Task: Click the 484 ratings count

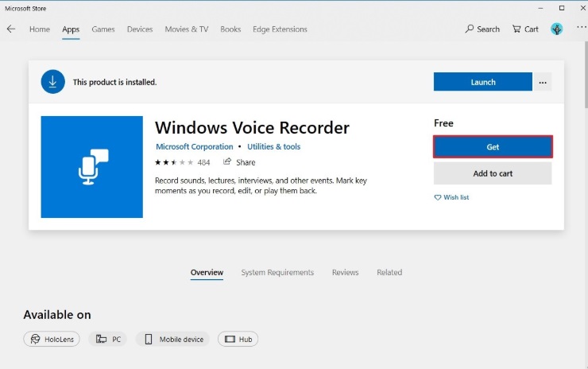Action: pyautogui.click(x=203, y=162)
